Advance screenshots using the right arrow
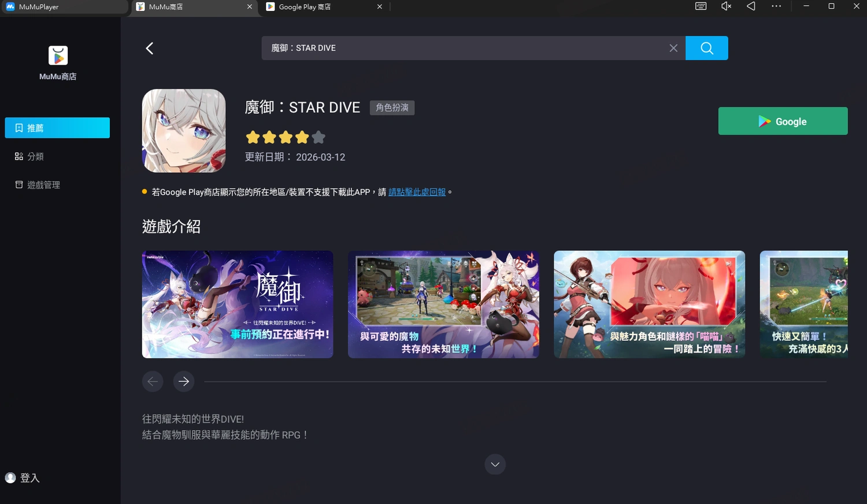 tap(184, 381)
